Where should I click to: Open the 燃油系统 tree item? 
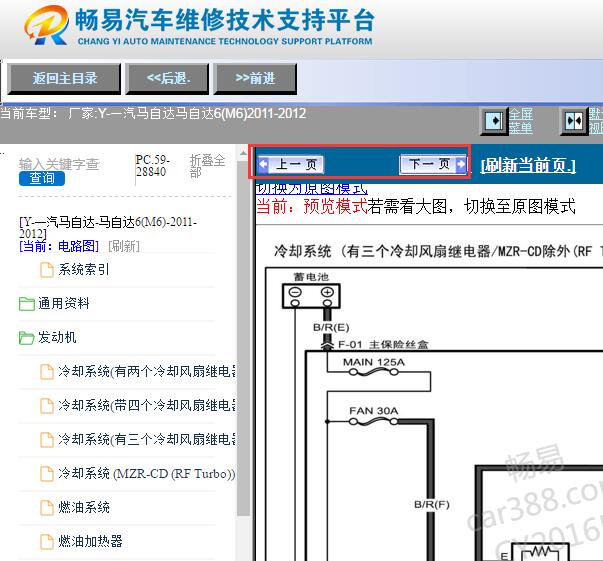tap(84, 507)
